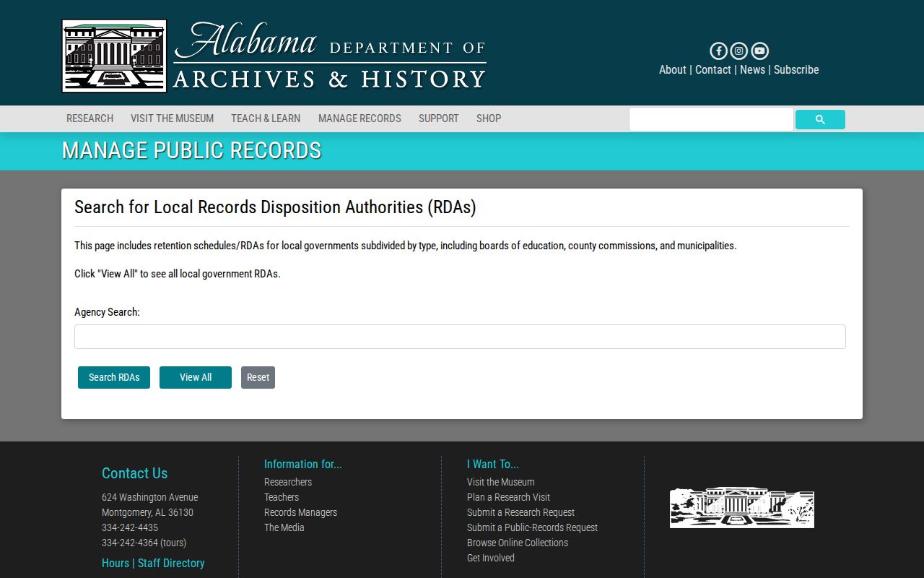The width and height of the screenshot is (924, 578).
Task: Open the TEACH & LEARN menu
Action: click(x=266, y=118)
